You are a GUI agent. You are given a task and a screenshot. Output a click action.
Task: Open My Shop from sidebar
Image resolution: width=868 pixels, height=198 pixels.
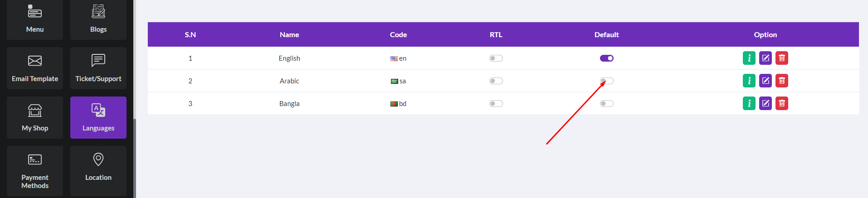point(35,117)
